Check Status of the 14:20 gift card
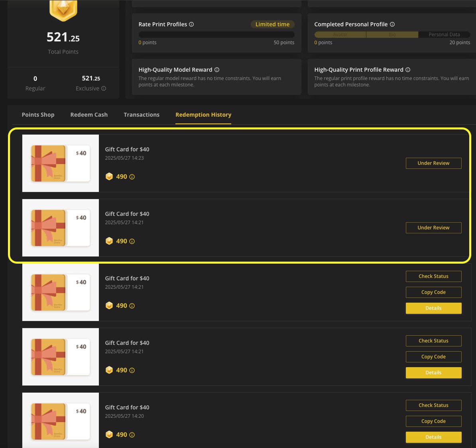 click(433, 405)
